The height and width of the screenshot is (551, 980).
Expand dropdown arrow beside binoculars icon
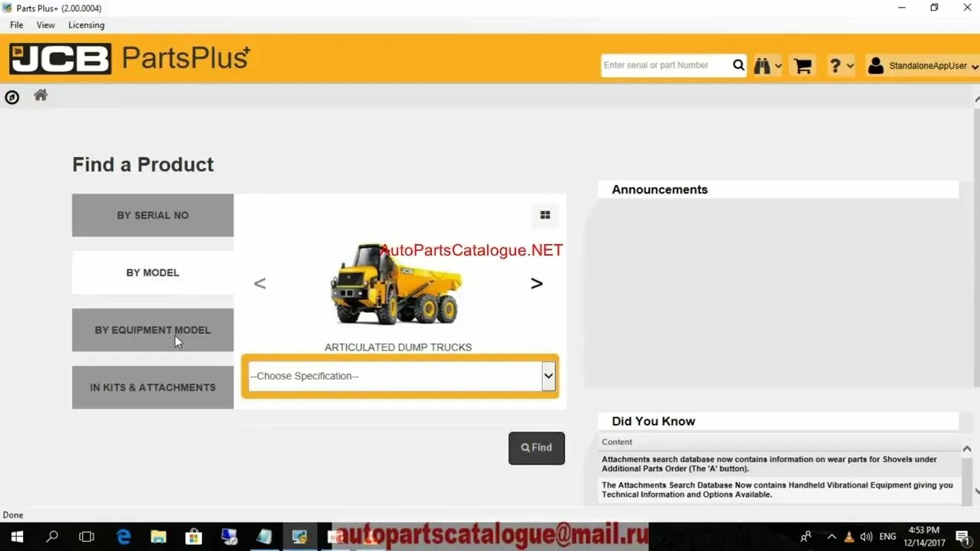pyautogui.click(x=778, y=67)
